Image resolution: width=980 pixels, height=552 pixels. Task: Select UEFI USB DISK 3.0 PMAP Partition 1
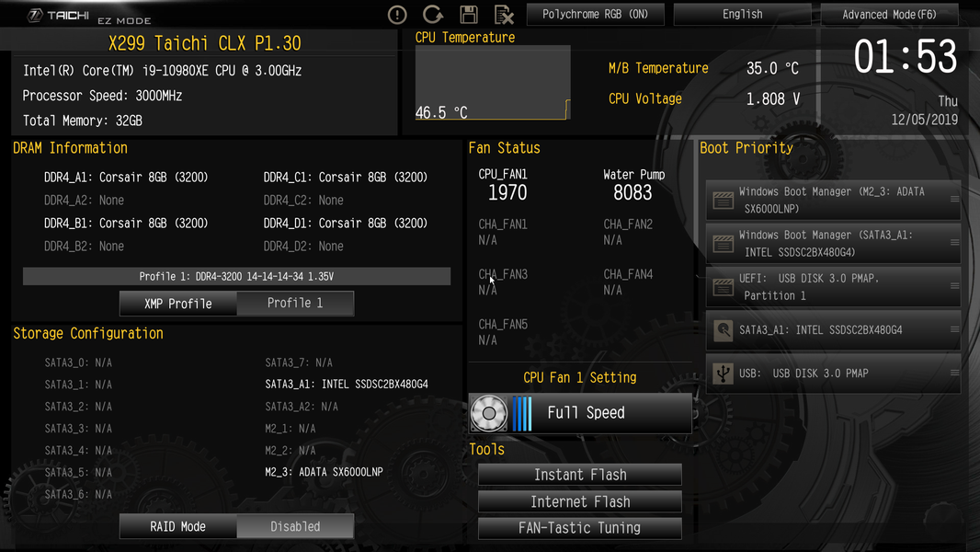(833, 287)
